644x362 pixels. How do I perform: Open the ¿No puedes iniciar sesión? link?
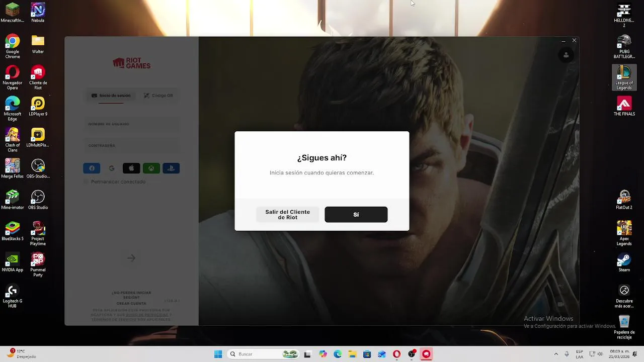pos(131,295)
